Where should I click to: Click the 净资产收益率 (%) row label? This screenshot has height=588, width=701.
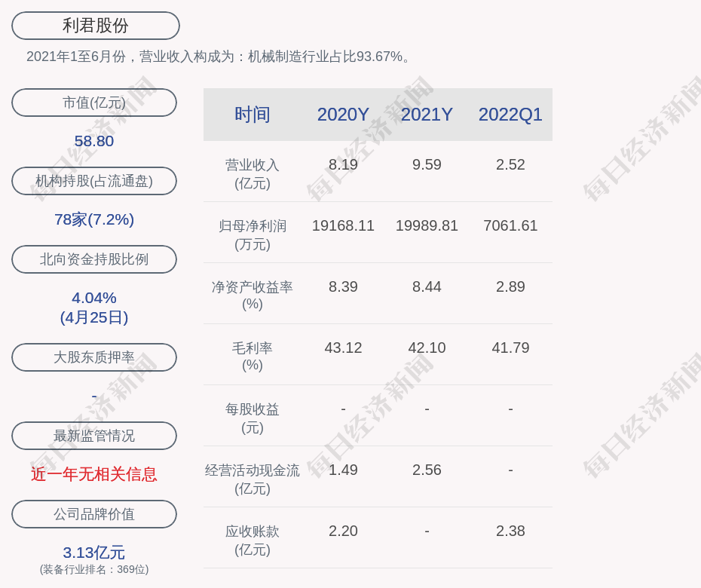(253, 296)
